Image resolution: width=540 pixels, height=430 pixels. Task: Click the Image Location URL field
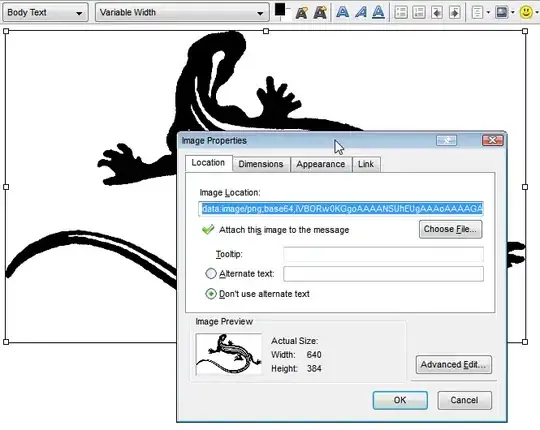click(341, 209)
